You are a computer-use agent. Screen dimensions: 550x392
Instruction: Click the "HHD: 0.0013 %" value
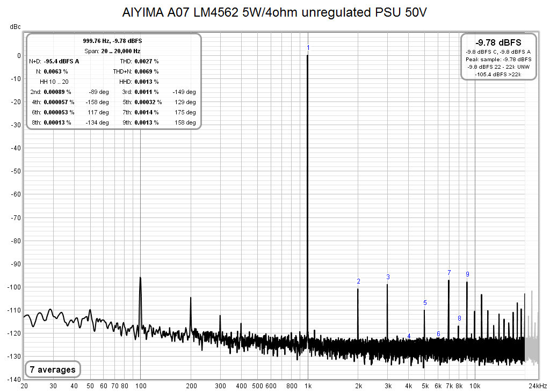[139, 82]
